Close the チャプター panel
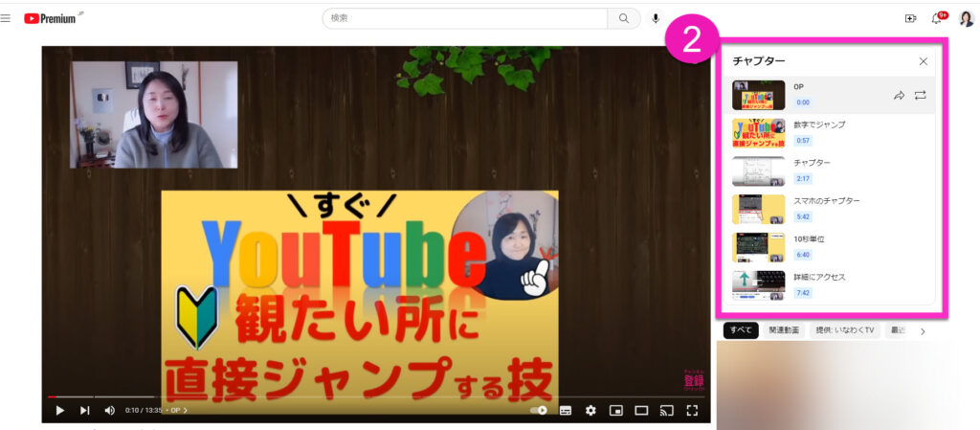This screenshot has width=980, height=430. click(923, 61)
